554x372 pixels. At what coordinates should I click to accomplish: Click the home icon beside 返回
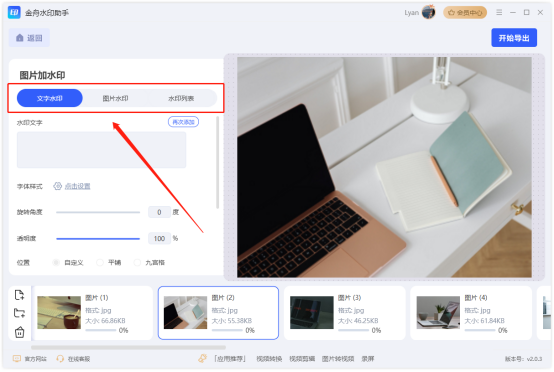[20, 38]
